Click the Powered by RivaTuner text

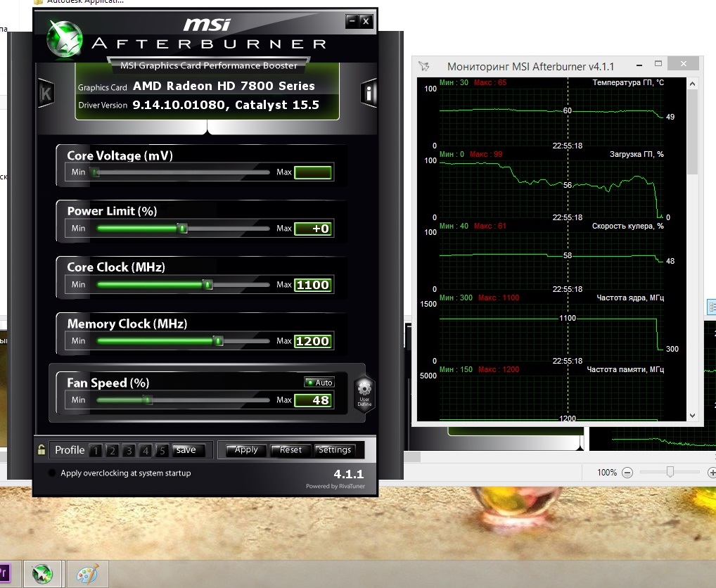pos(335,486)
